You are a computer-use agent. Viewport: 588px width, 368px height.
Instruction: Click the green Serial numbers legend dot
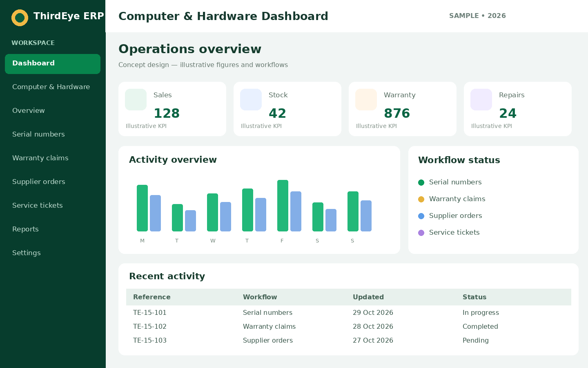(421, 182)
